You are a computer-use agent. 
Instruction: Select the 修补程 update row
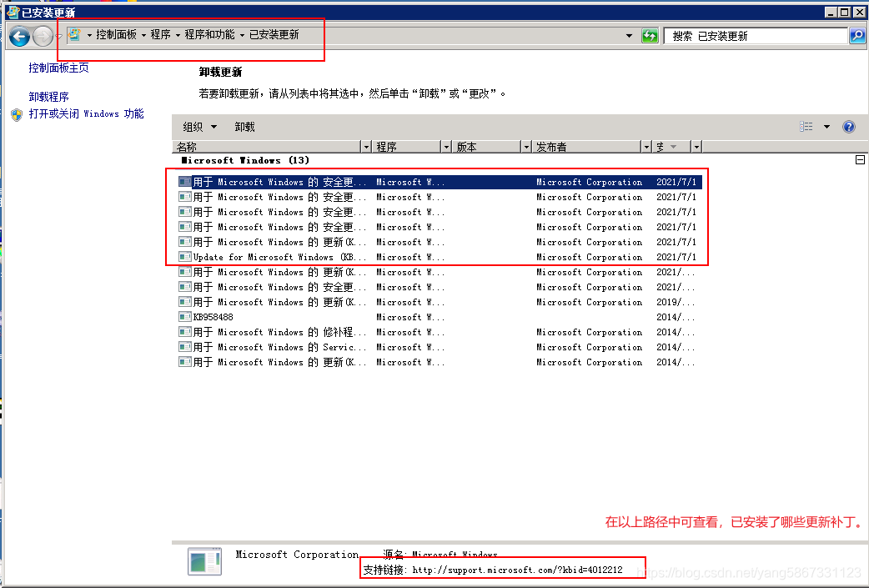[x=440, y=332]
